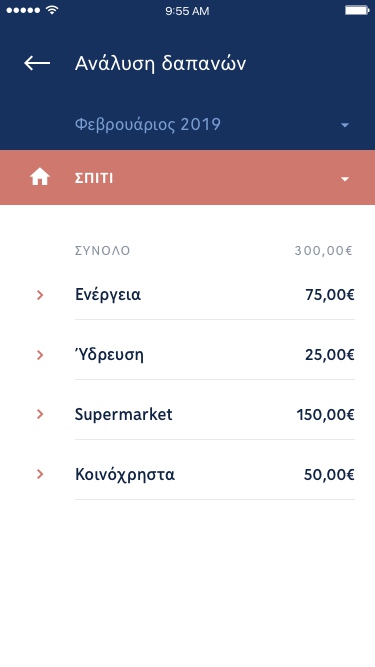This screenshot has width=375, height=667.
Task: Tap the 50,00€ Κοινόχρηστα amount
Action: [x=329, y=475]
